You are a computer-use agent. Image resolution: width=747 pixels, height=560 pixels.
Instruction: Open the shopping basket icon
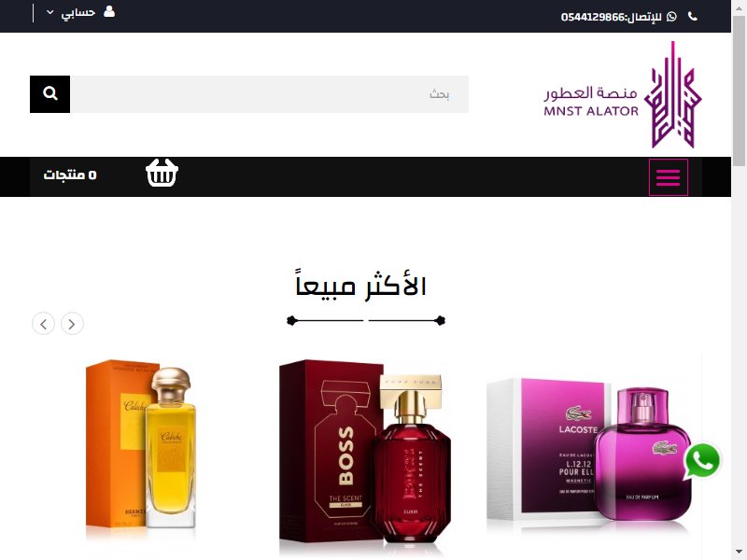click(x=162, y=173)
